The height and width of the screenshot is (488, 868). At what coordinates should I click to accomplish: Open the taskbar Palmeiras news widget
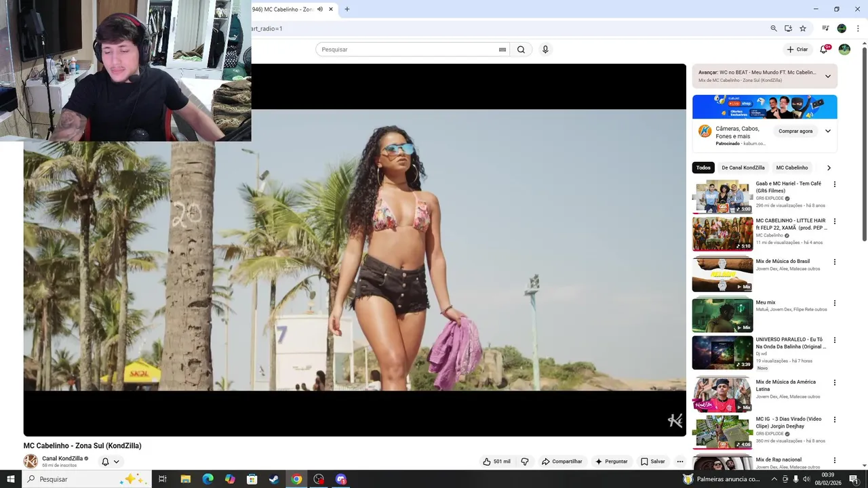(x=722, y=479)
